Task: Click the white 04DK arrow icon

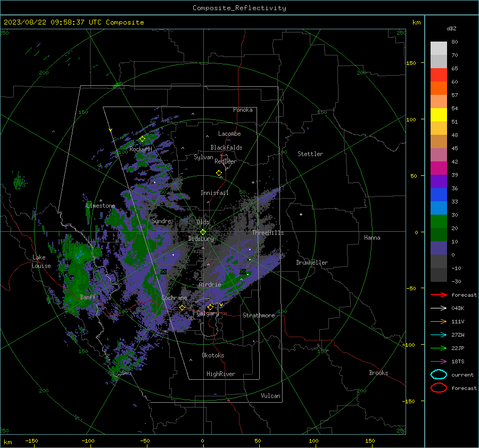Action: coord(439,308)
